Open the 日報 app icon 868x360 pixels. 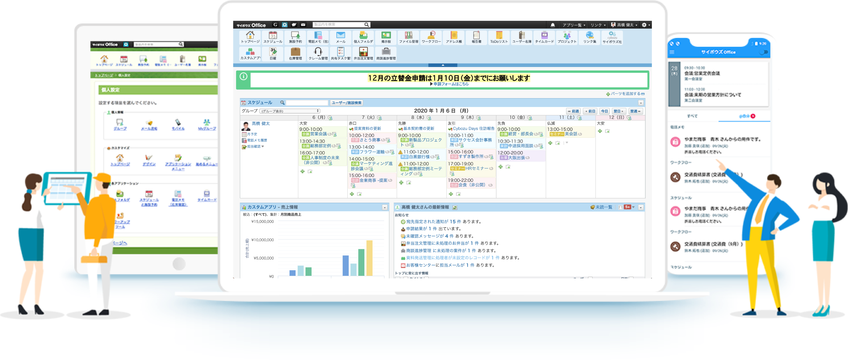tap(273, 54)
